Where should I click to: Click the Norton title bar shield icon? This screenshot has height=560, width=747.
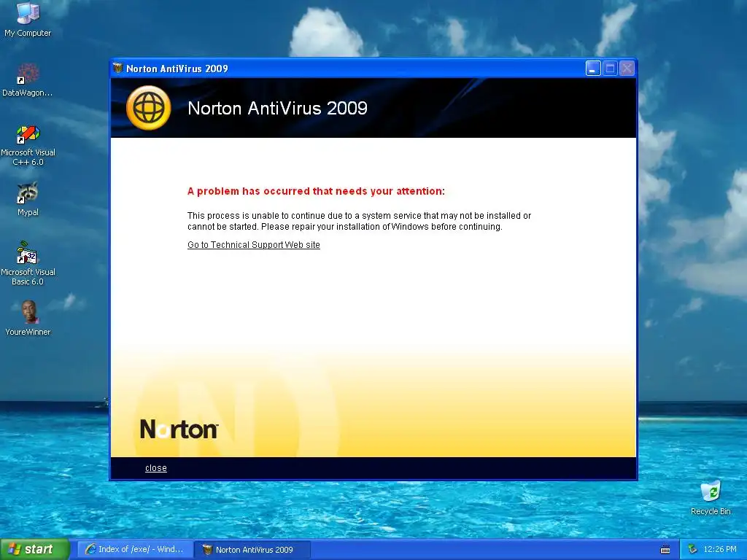[117, 68]
